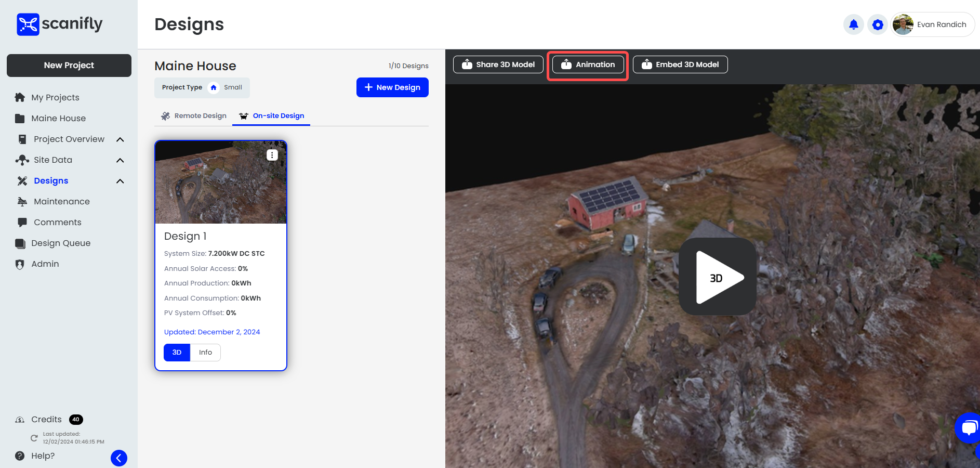Open Comments page
This screenshot has height=468, width=980.
coord(58,222)
